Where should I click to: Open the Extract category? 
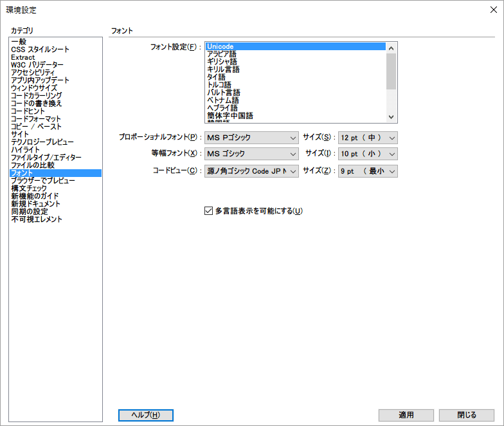pos(55,57)
